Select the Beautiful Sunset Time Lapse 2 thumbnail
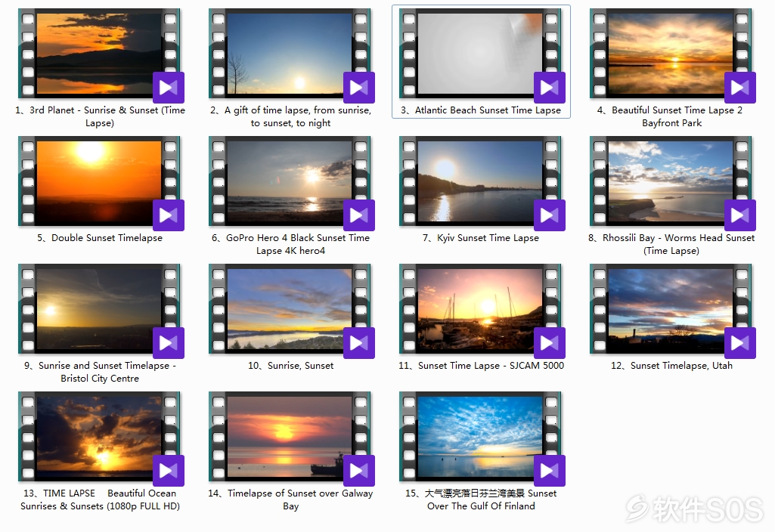 click(x=671, y=54)
